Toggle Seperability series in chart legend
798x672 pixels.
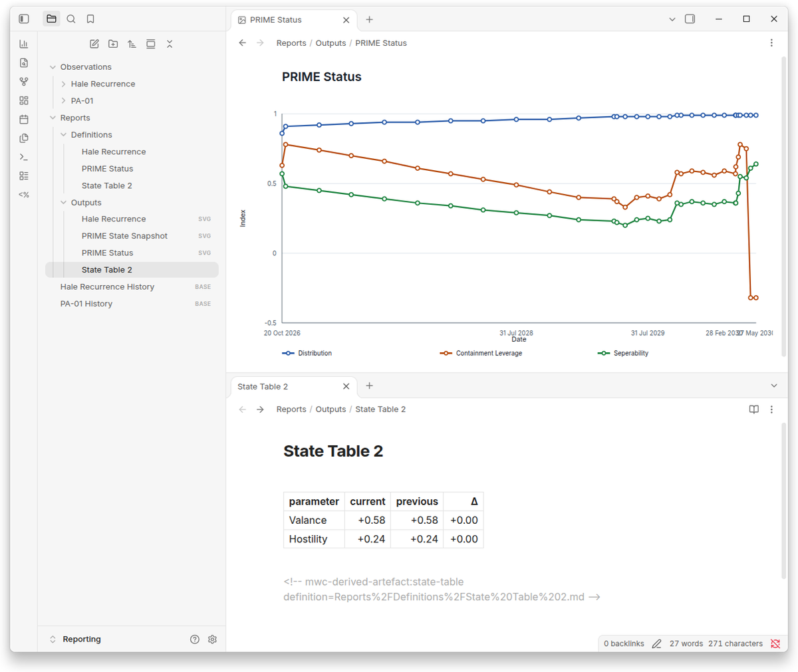tap(623, 354)
